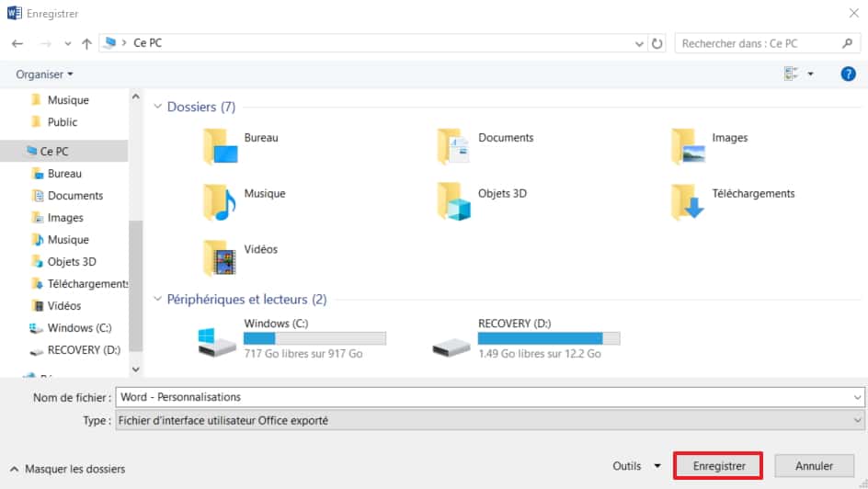Open the Organiser menu

click(x=44, y=74)
